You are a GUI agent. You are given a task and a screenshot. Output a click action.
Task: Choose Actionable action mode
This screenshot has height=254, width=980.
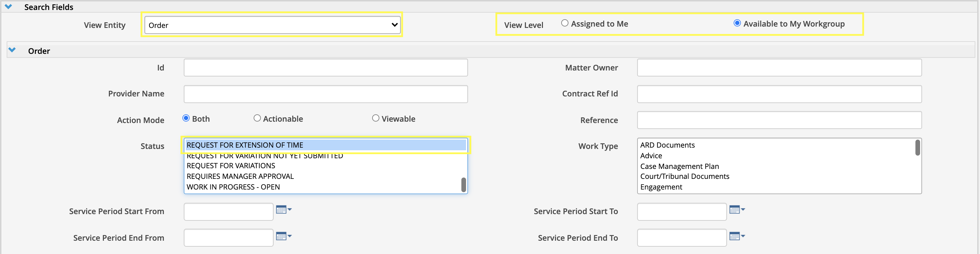(257, 118)
